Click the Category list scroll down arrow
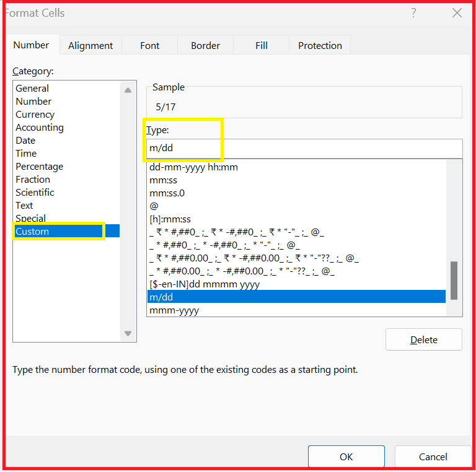The height and width of the screenshot is (472, 476). tap(128, 333)
